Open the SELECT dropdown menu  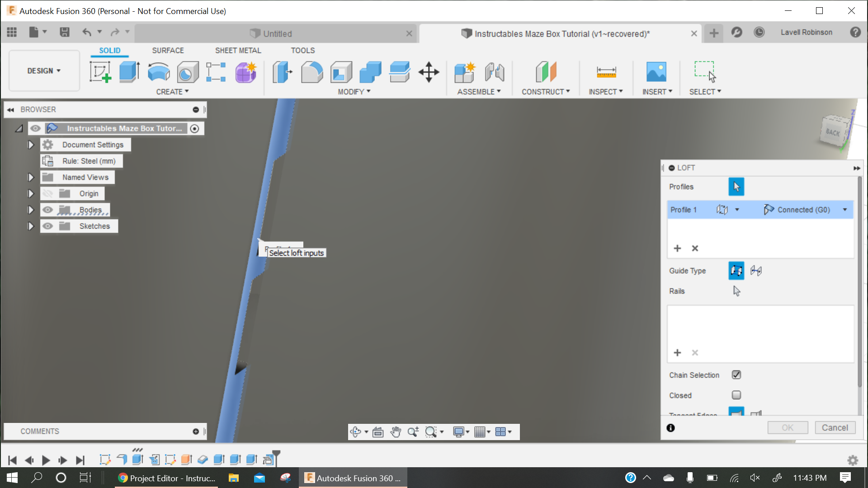point(705,92)
